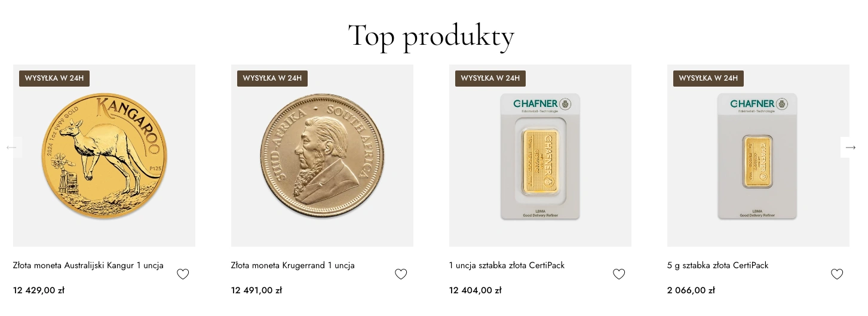
Task: Click 5 g C.Hafner bar image
Action: click(x=758, y=157)
